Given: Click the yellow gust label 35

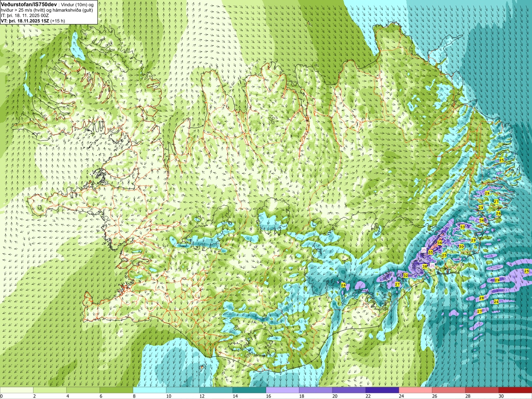Looking at the screenshot, I should tap(431, 252).
